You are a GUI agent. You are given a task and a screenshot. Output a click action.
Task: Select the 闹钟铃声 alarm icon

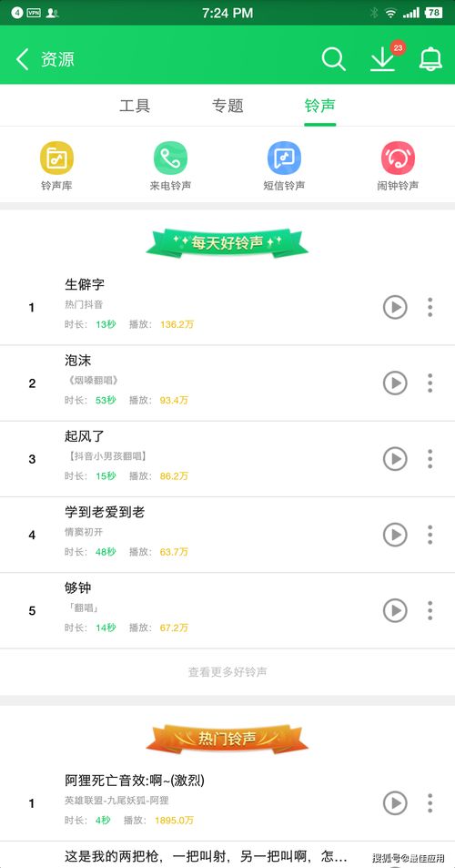click(398, 158)
